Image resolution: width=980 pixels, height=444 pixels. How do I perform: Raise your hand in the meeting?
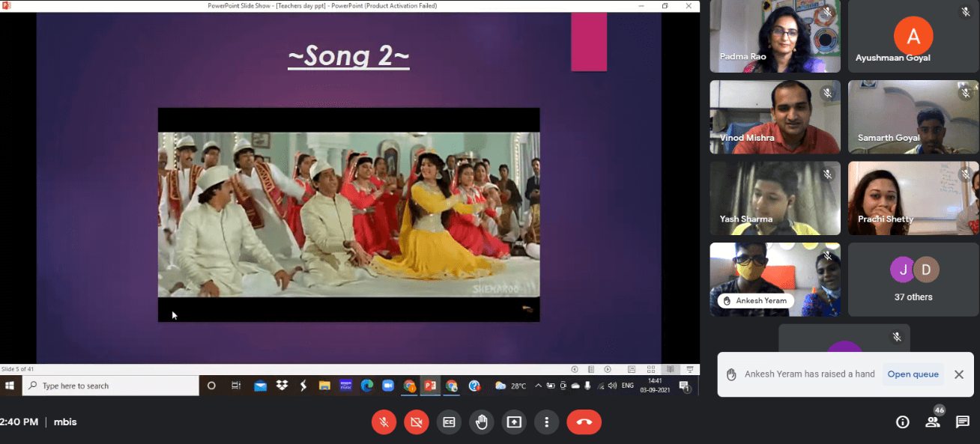click(482, 422)
